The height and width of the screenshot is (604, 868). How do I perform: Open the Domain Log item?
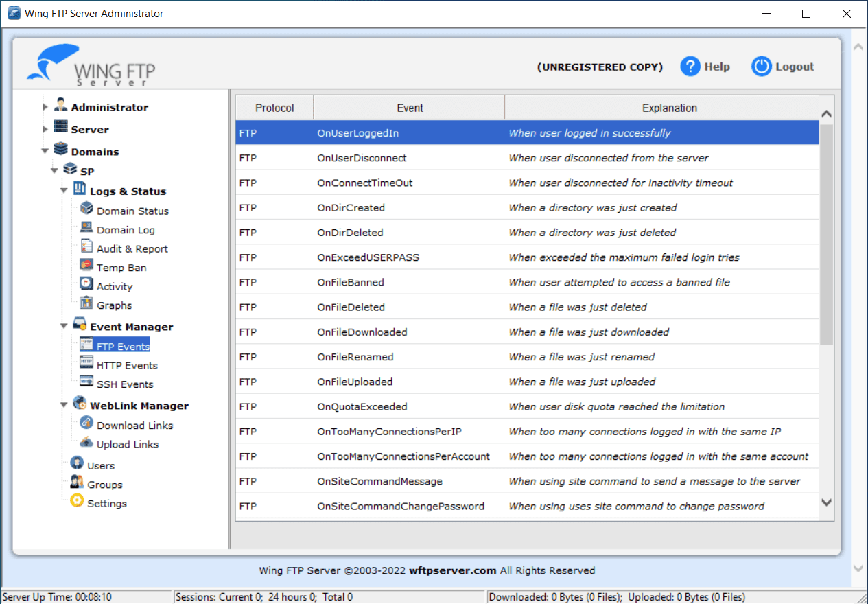pyautogui.click(x=126, y=230)
